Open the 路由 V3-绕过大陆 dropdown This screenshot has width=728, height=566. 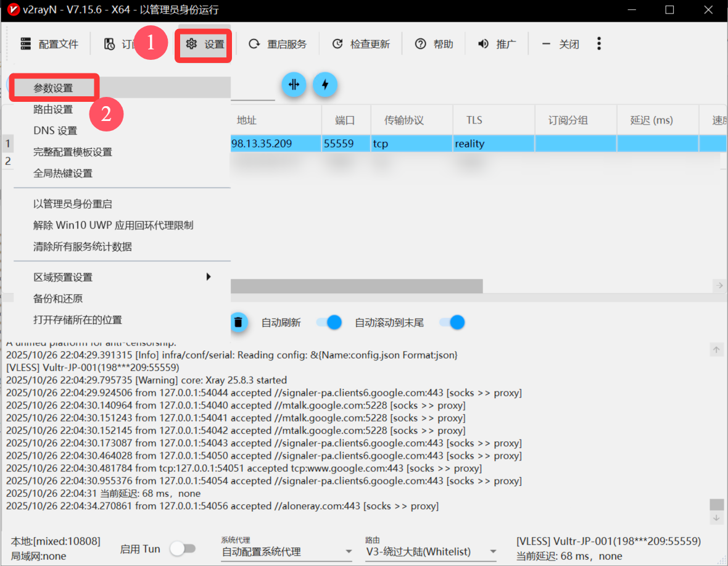[431, 552]
